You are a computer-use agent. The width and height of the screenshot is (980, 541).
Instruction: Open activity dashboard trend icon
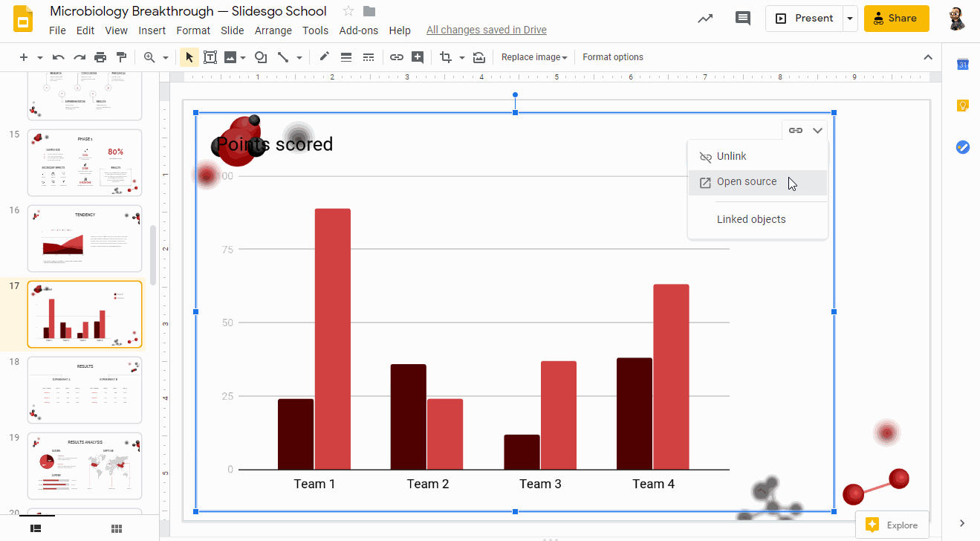tap(705, 19)
